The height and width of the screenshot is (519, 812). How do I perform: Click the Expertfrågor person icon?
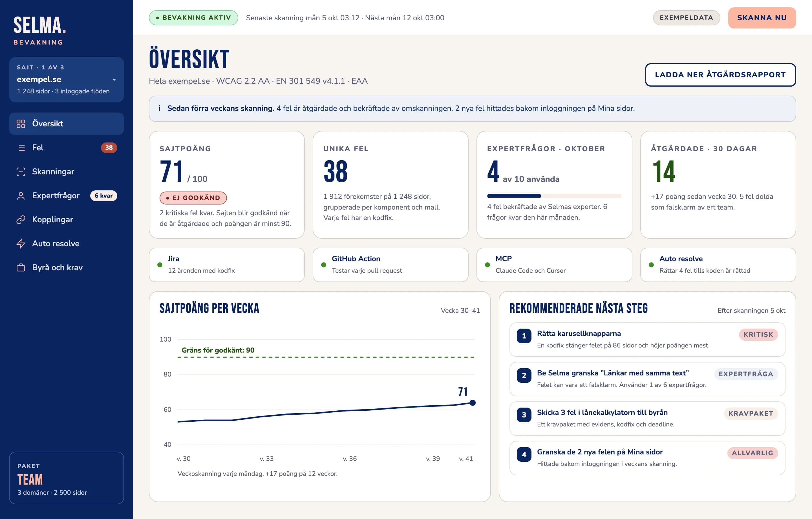[21, 196]
